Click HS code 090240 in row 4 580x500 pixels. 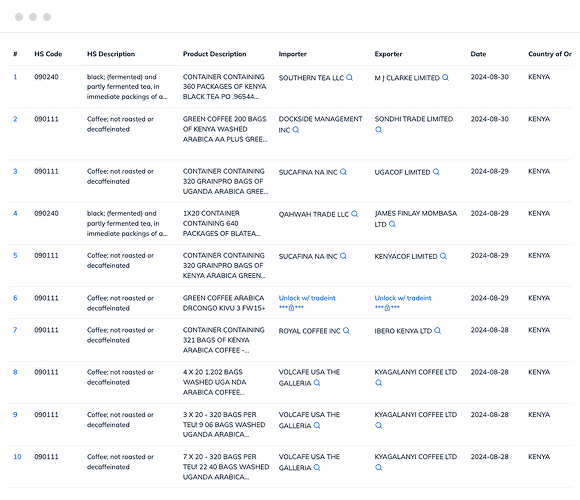46,213
